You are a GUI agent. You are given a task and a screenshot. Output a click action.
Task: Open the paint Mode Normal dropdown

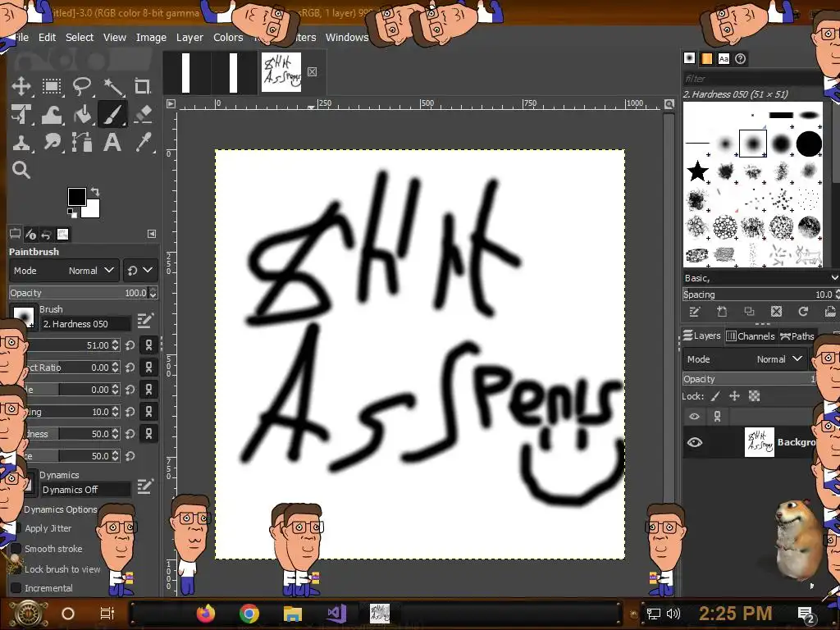tap(64, 271)
